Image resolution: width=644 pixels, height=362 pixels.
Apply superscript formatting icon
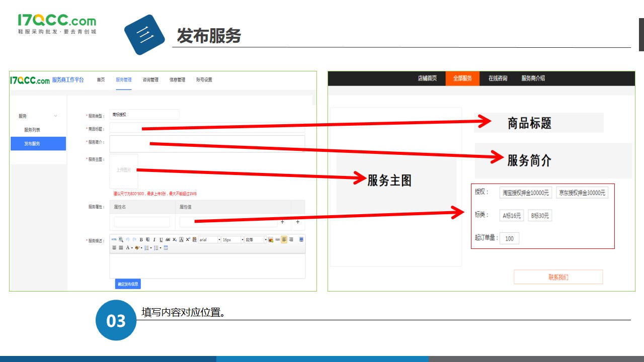coord(188,240)
